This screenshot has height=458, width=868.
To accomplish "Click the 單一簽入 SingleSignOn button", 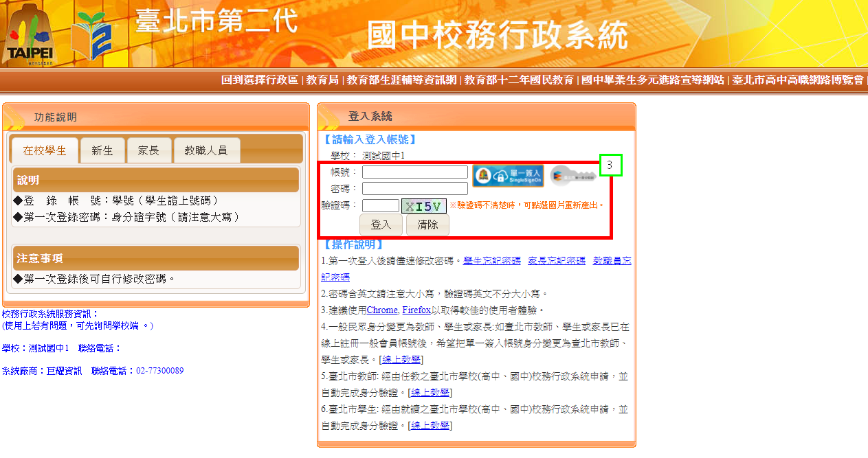I will click(x=507, y=176).
